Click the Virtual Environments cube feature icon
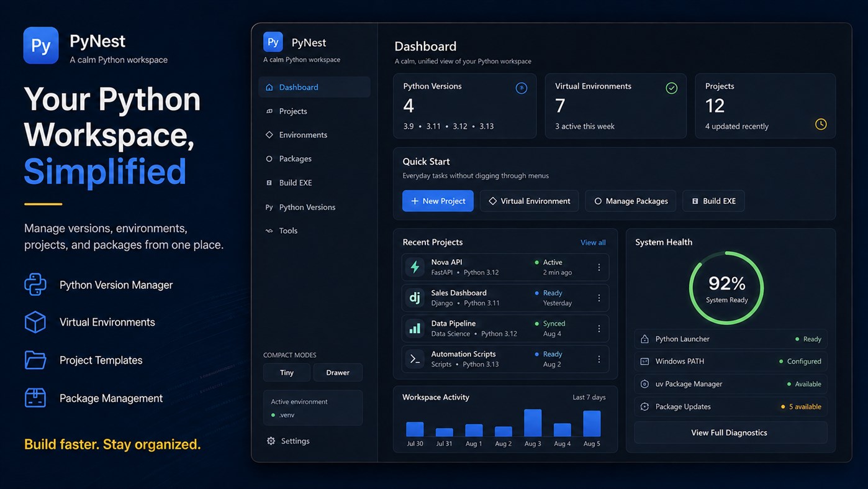 click(35, 322)
